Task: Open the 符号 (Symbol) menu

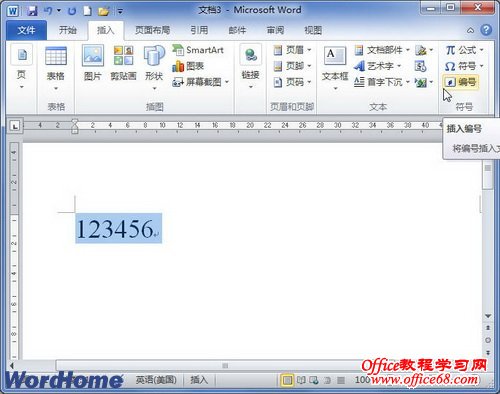Action: pyautogui.click(x=464, y=66)
